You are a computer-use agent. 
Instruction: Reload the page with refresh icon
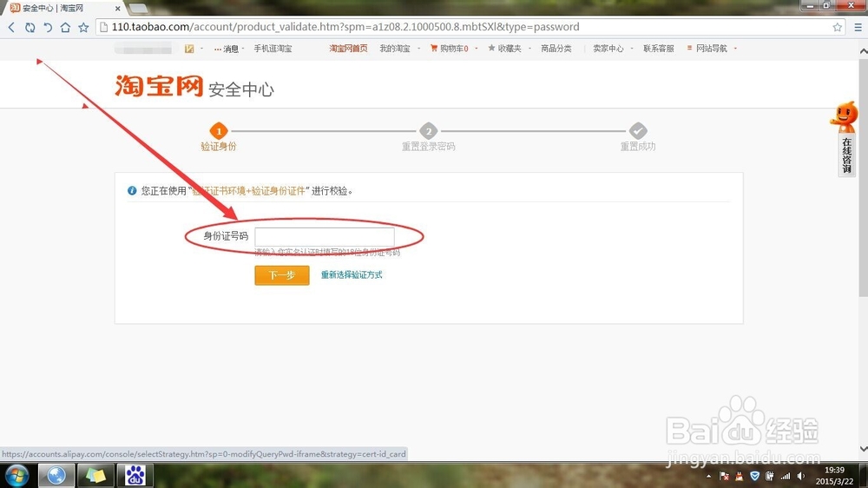click(x=30, y=27)
